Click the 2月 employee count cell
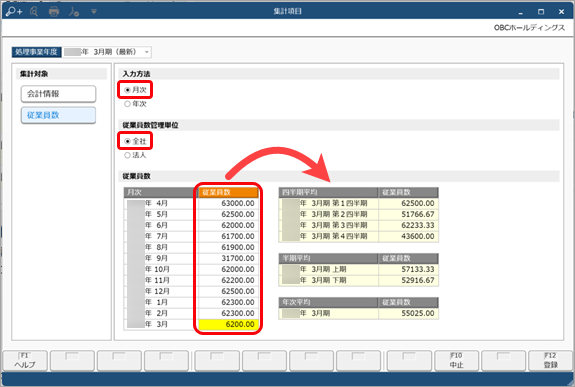This screenshot has width=575, height=387. 228,314
